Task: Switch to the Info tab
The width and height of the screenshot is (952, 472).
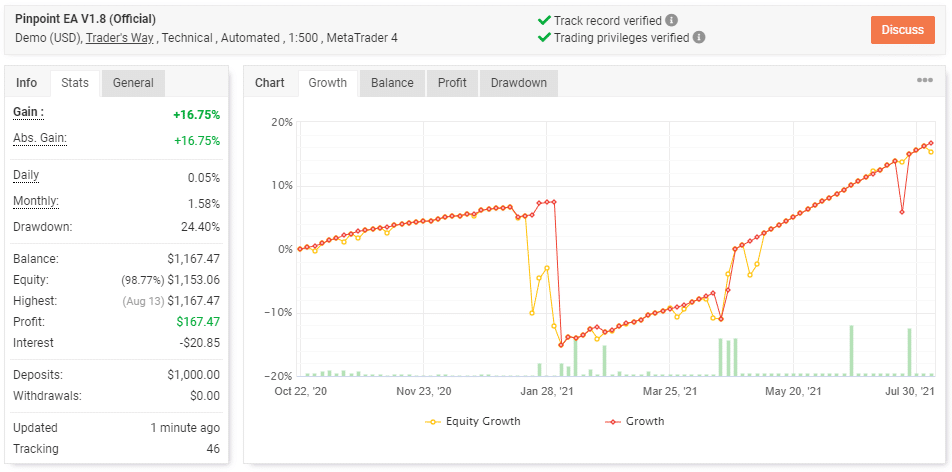Action: [x=27, y=83]
